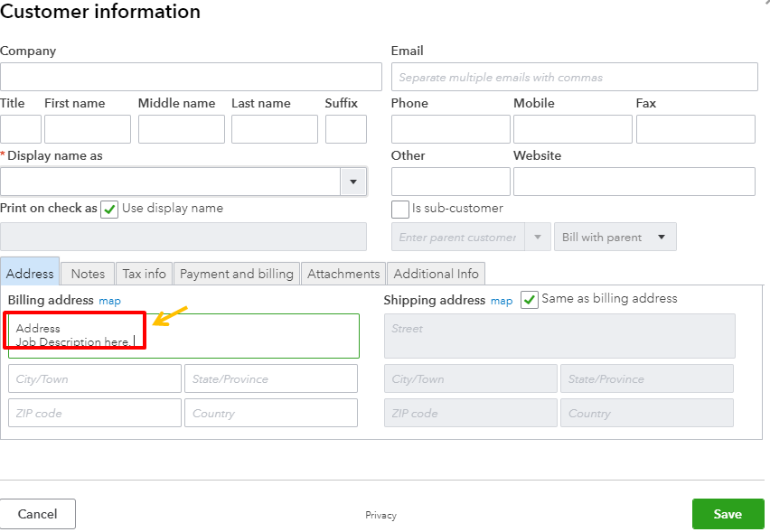Click into the Email field
The image size is (770, 532).
point(574,77)
